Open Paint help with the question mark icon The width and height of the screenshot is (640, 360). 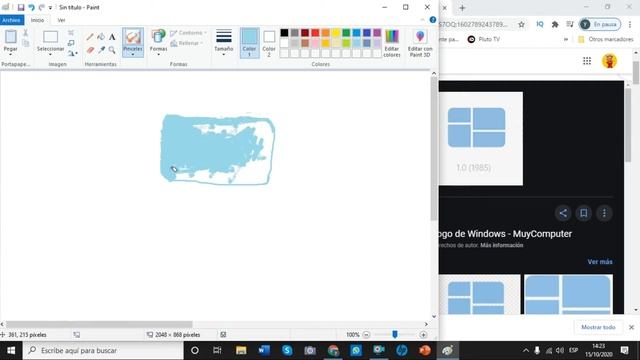point(433,20)
